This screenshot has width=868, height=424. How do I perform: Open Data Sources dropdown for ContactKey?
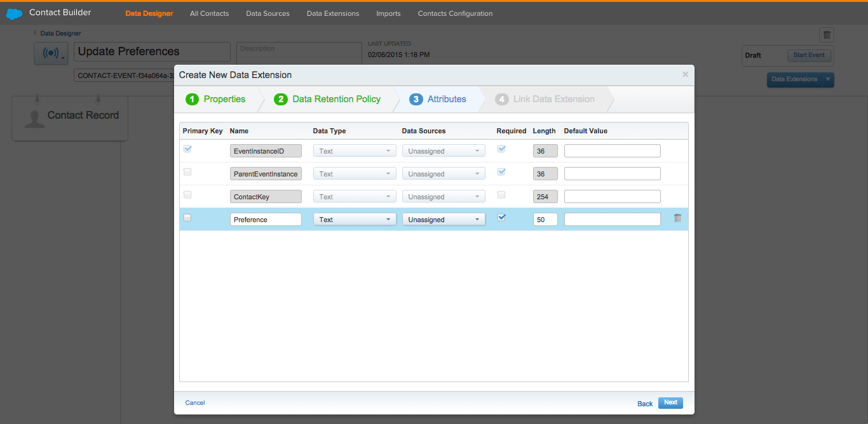444,197
